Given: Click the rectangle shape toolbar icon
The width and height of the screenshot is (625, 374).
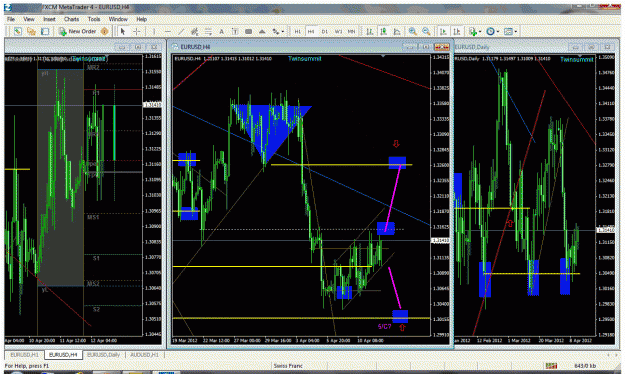Looking at the screenshot, I should 249,31.
